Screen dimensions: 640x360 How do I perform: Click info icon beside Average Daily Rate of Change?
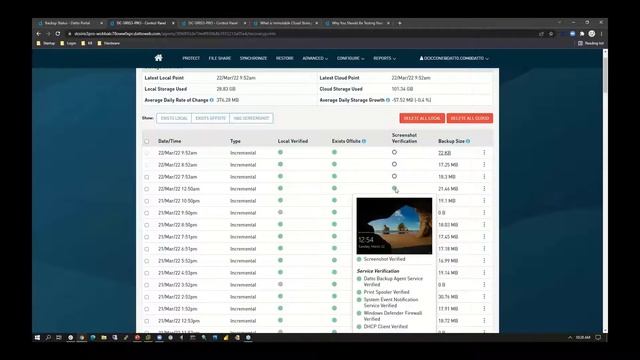click(x=212, y=100)
